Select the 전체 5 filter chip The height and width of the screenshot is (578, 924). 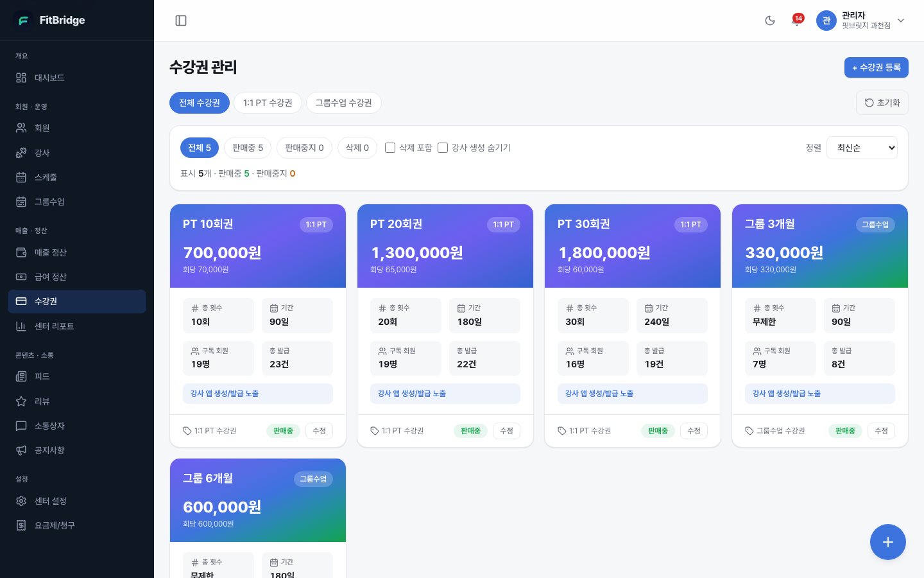(200, 148)
